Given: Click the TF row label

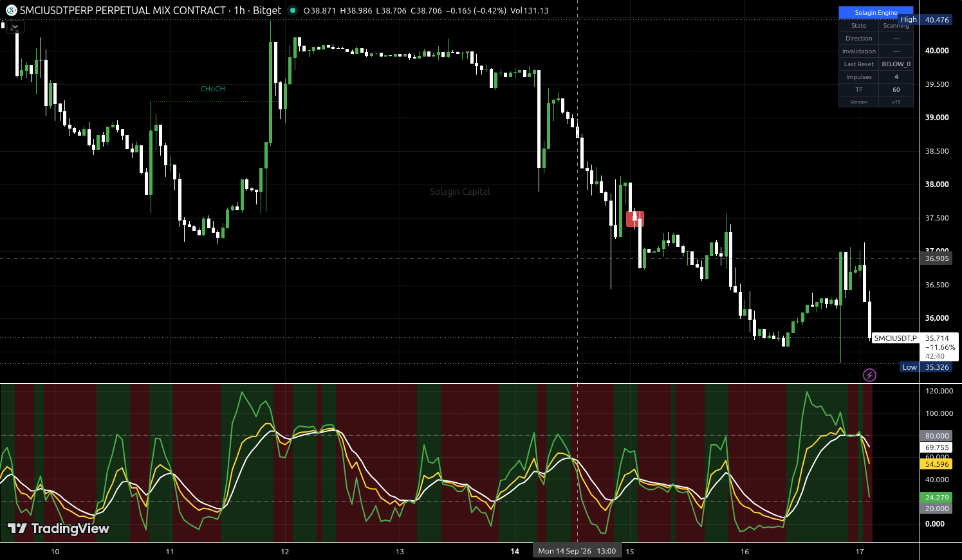Looking at the screenshot, I should [859, 90].
